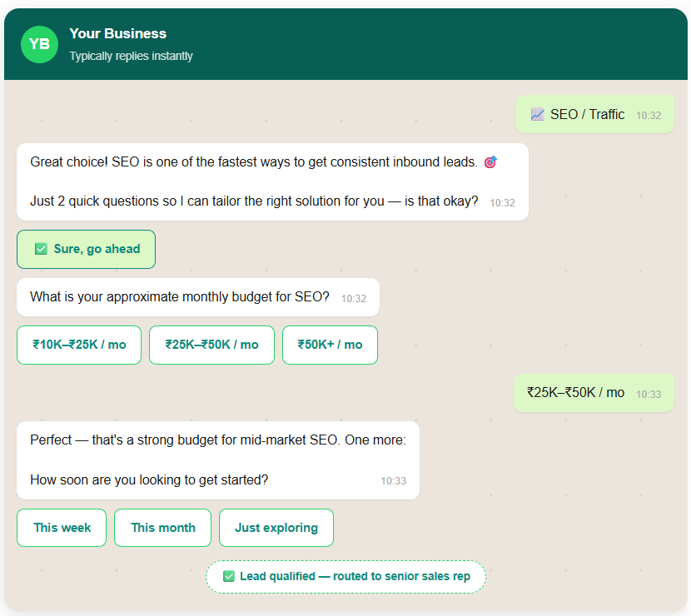Click the checkmark icon in Lead qualified badge
The height and width of the screenshot is (616, 691).
click(x=229, y=576)
